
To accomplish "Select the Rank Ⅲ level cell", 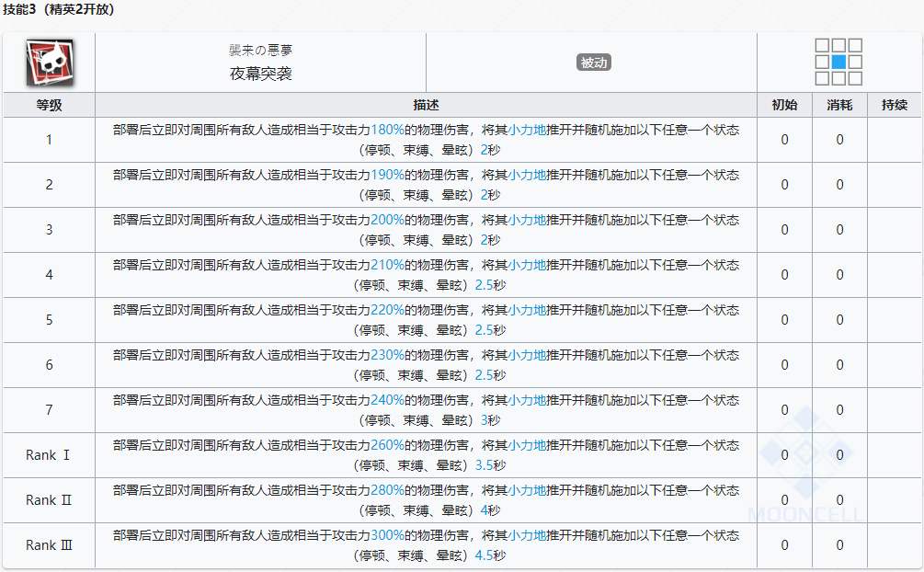I will (x=49, y=545).
